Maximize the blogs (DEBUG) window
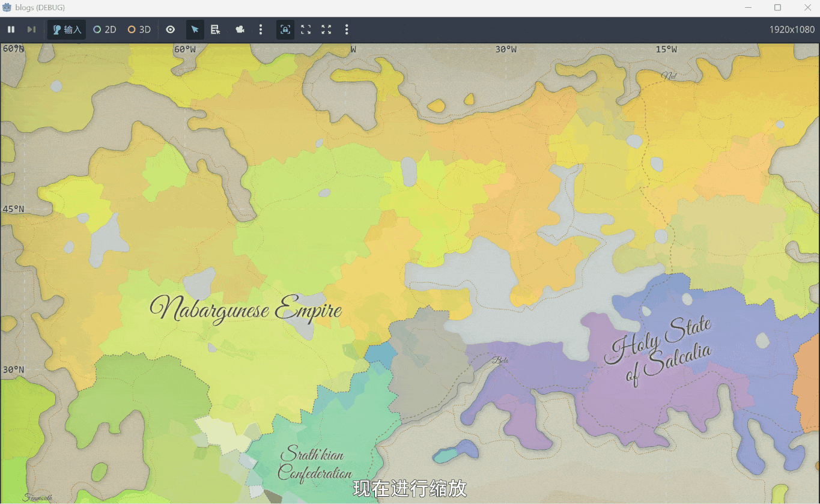 click(777, 8)
